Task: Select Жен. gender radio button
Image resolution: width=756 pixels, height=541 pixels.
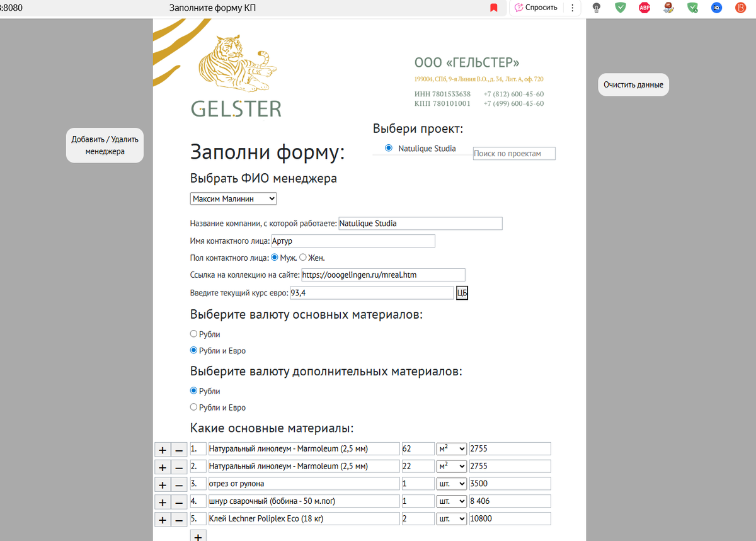Action: point(303,258)
